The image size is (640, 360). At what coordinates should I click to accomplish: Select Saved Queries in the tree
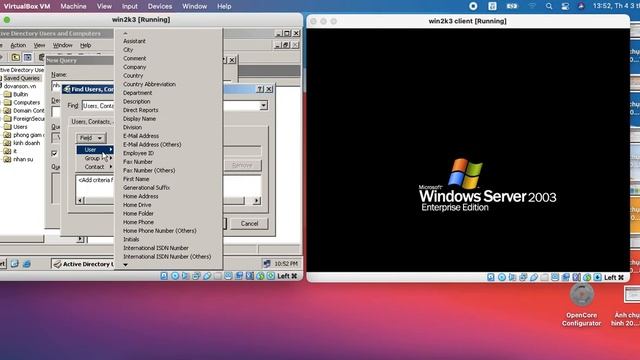pyautogui.click(x=22, y=78)
